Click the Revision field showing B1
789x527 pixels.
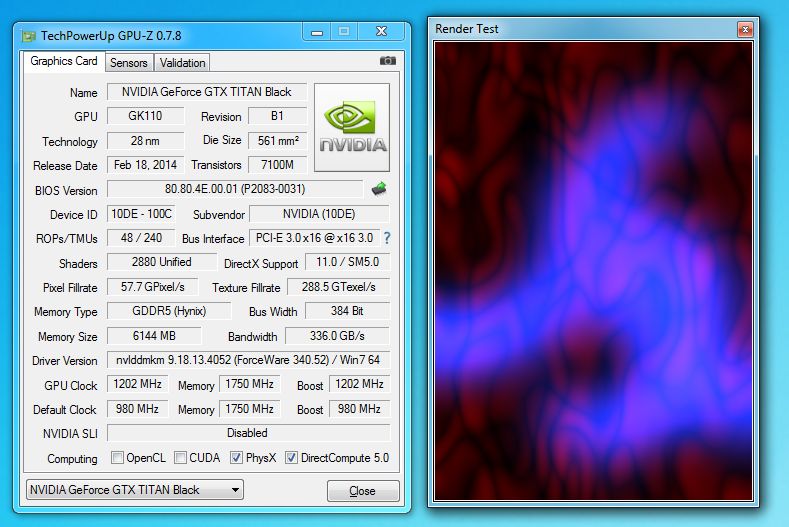[x=277, y=116]
